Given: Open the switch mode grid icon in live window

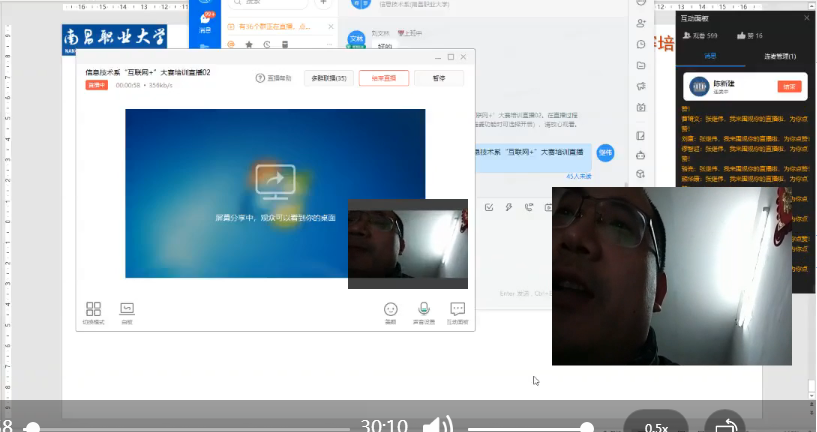Looking at the screenshot, I should click(x=93, y=309).
